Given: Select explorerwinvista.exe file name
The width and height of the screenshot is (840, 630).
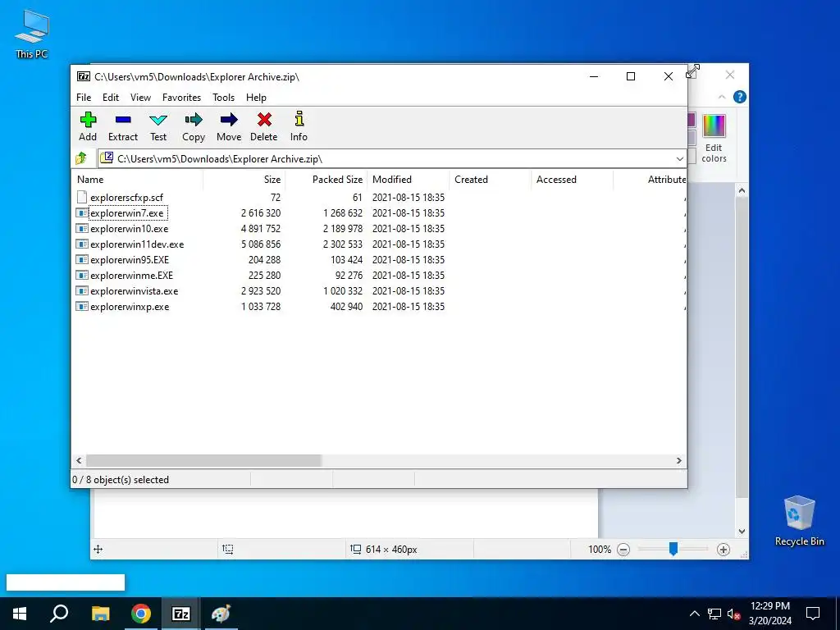Looking at the screenshot, I should [135, 291].
